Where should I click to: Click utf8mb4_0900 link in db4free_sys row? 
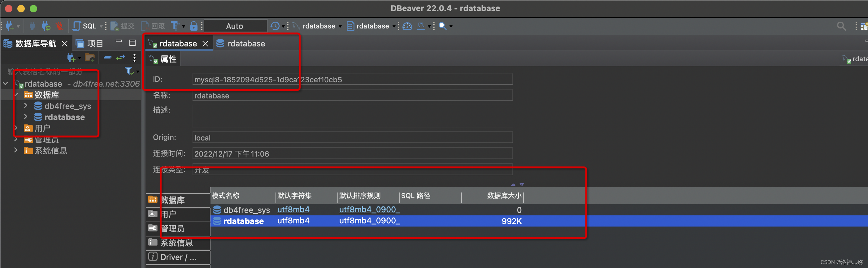pos(369,210)
